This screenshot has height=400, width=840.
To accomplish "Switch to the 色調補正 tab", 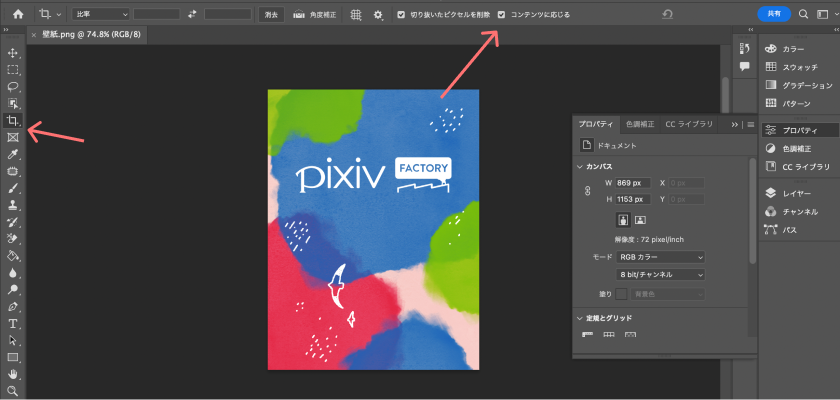I will (640, 124).
